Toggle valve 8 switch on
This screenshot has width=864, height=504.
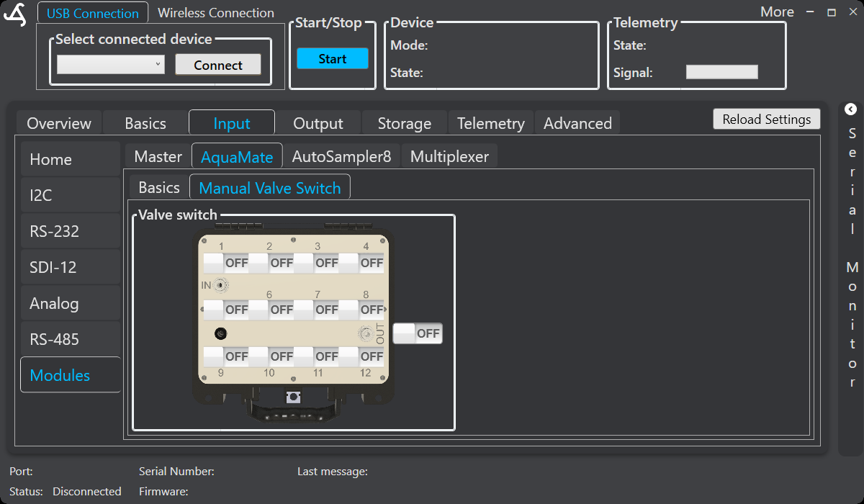click(x=361, y=310)
